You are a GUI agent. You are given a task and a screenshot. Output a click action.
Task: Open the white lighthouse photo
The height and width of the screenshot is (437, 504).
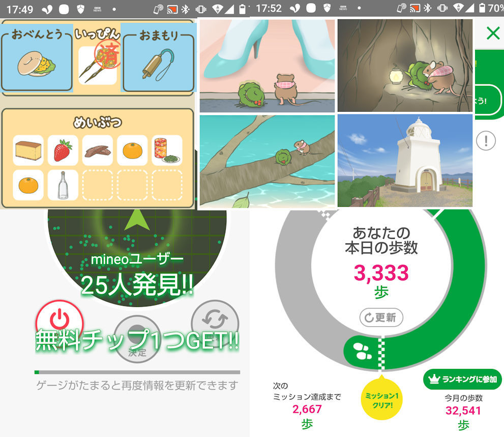point(405,161)
